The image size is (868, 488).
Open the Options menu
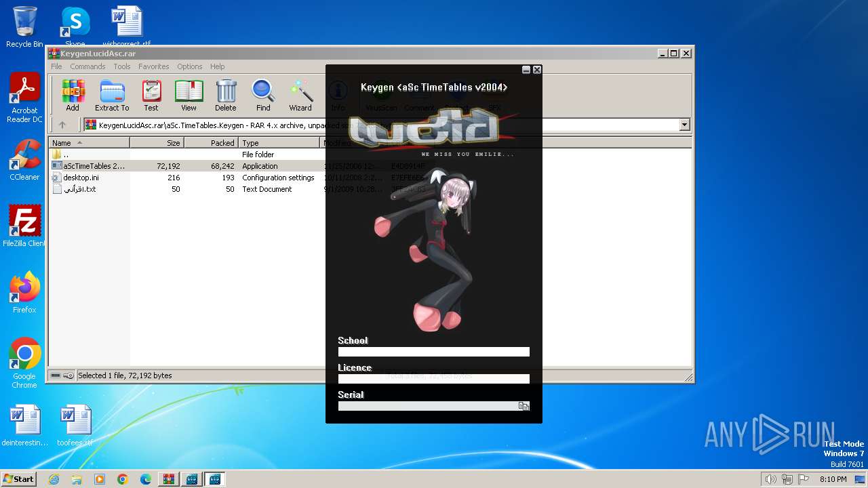point(190,66)
